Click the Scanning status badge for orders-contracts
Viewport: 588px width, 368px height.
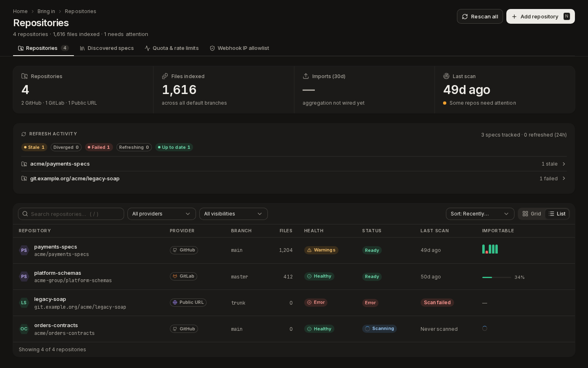379,329
